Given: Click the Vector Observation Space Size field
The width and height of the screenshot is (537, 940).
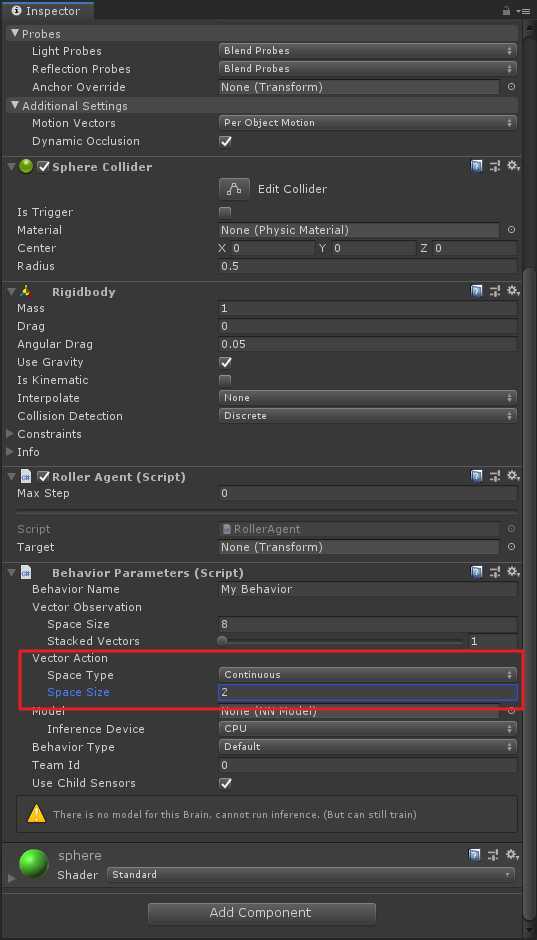Looking at the screenshot, I should click(x=367, y=624).
